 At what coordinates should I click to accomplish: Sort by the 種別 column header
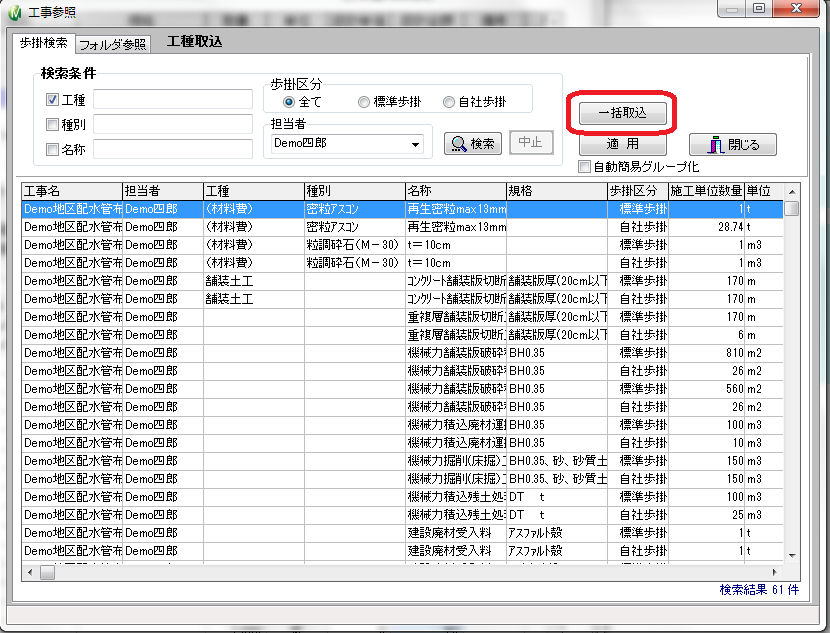click(355, 191)
